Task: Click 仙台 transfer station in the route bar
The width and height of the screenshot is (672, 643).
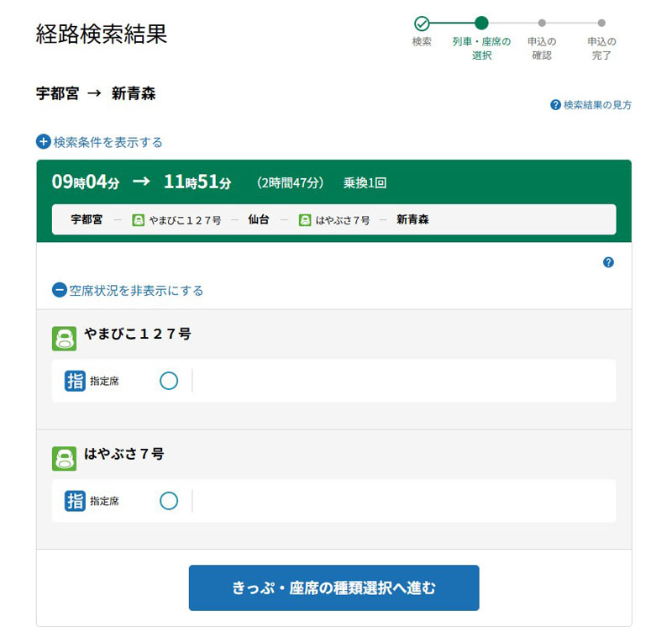Action: point(259,220)
